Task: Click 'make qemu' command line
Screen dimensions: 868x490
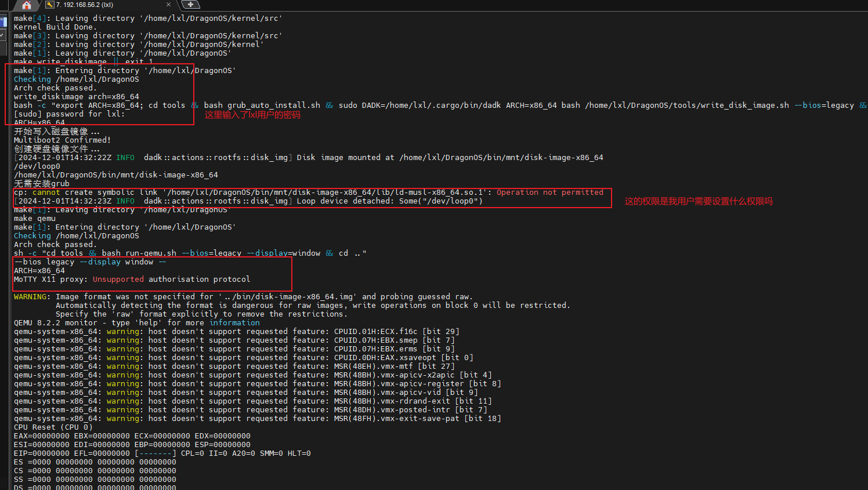Action: point(34,218)
